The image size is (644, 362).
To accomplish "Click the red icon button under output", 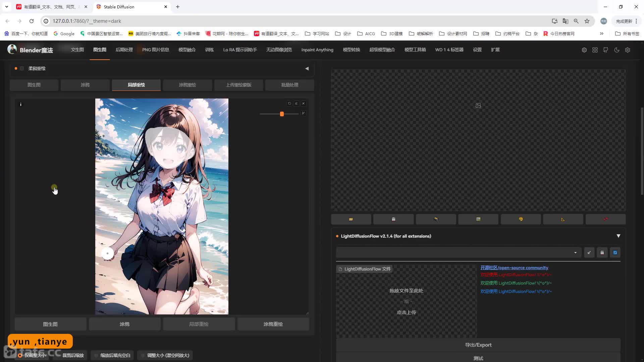I will coord(605,219).
